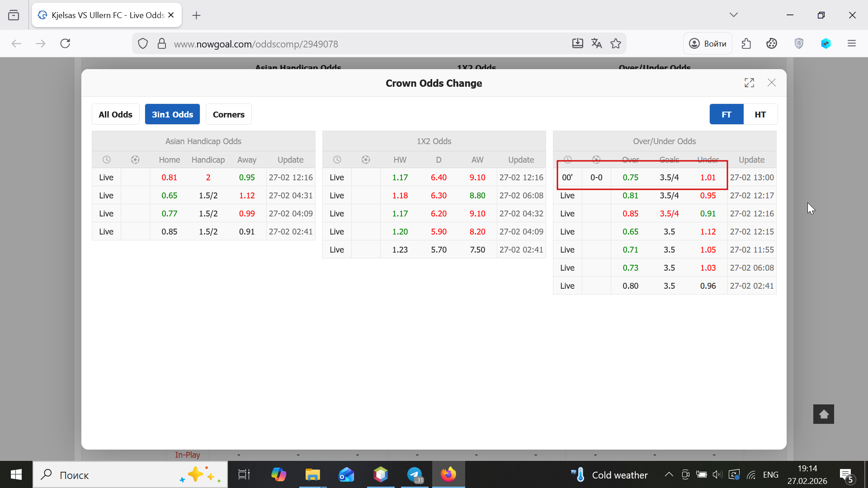The height and width of the screenshot is (488, 868).
Task: Click the shield tracking protection icon
Action: point(143,43)
